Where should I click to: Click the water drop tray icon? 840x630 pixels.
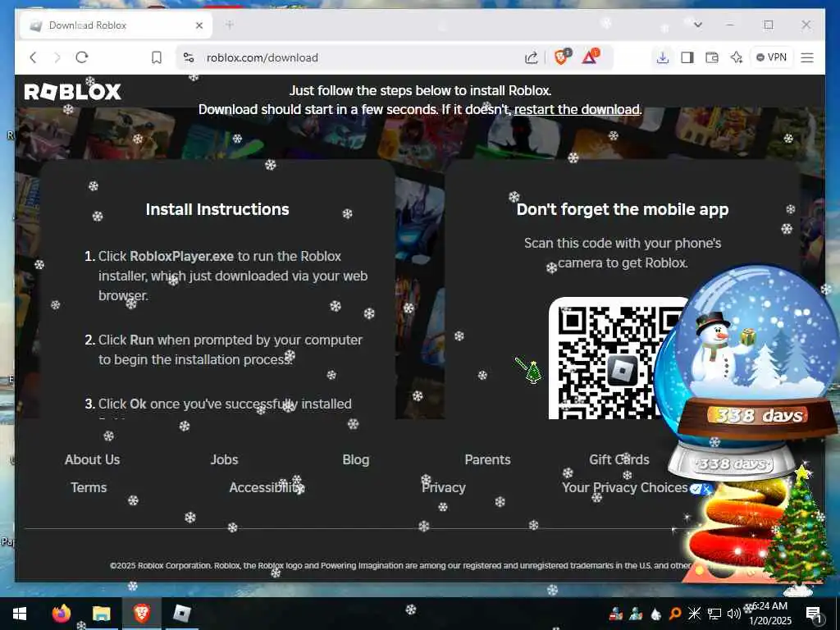click(656, 614)
